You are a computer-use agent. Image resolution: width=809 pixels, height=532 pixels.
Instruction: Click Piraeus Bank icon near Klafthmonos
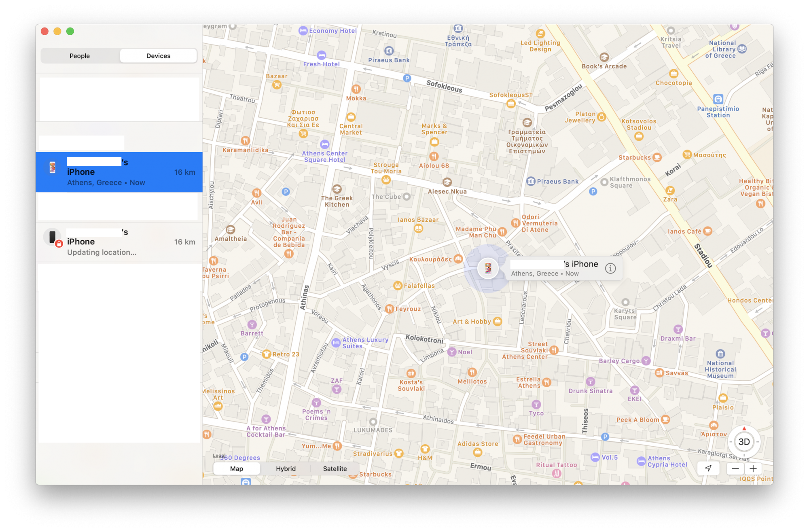point(531,181)
